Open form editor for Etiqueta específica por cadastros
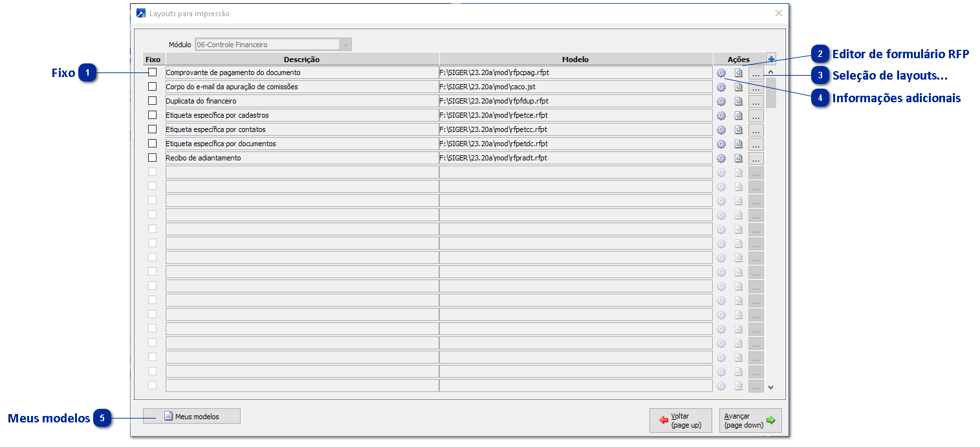 [x=739, y=116]
